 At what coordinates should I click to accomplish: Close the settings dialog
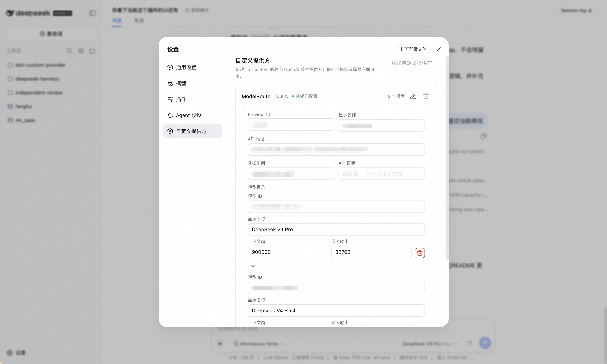click(x=439, y=49)
